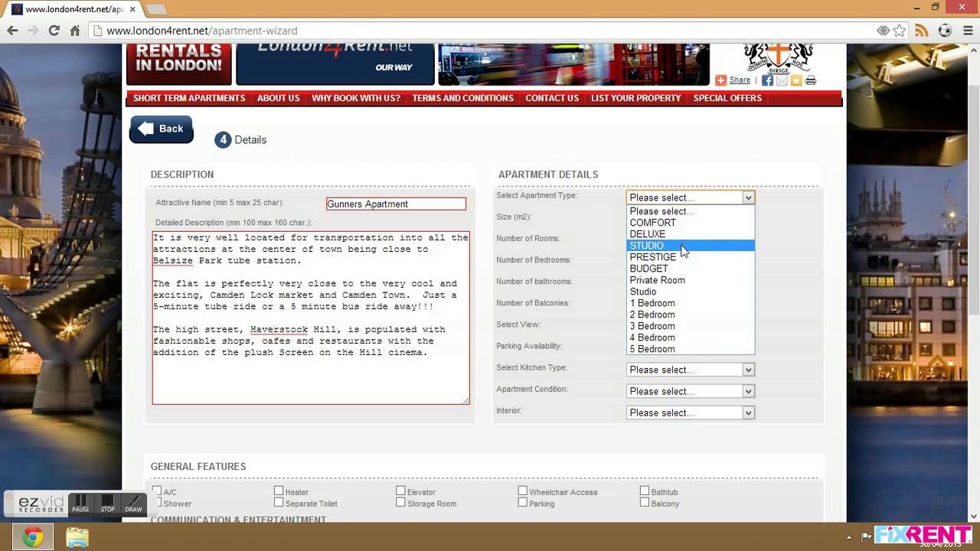Click the browser back arrow
This screenshot has width=980, height=551.
coord(12,31)
